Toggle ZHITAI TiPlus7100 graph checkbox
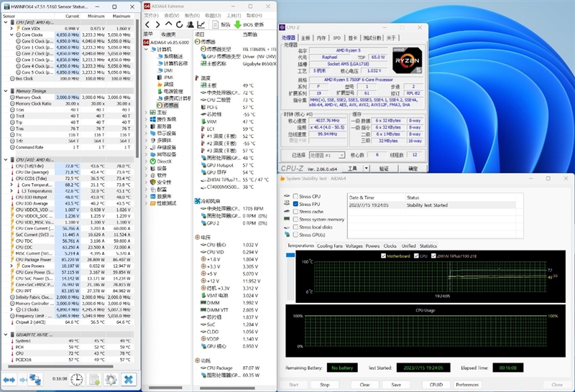The image size is (575, 392). [x=433, y=256]
